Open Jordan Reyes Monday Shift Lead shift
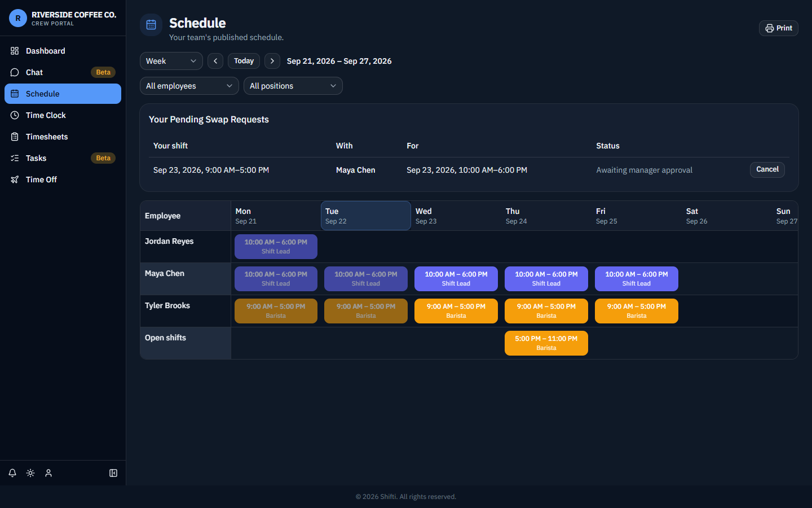 tap(276, 247)
